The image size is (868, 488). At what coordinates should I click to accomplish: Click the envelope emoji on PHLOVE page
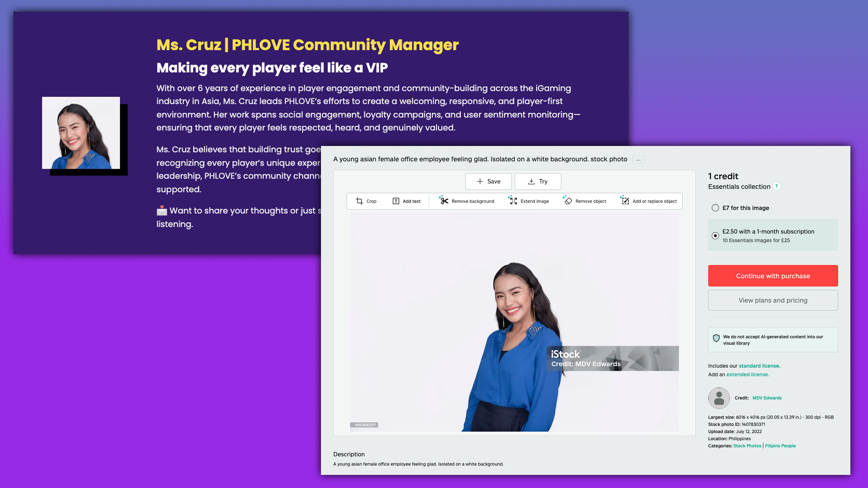click(162, 211)
